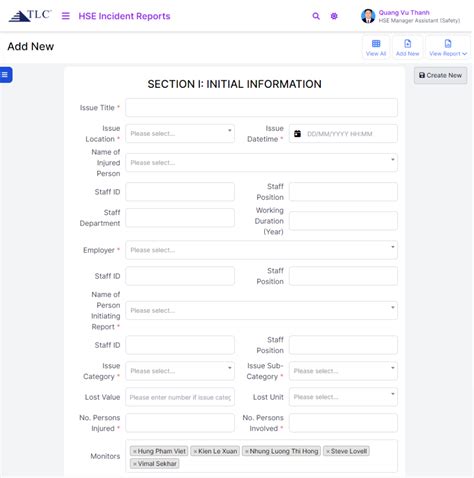Click the Create New button
The image size is (474, 478).
(440, 75)
